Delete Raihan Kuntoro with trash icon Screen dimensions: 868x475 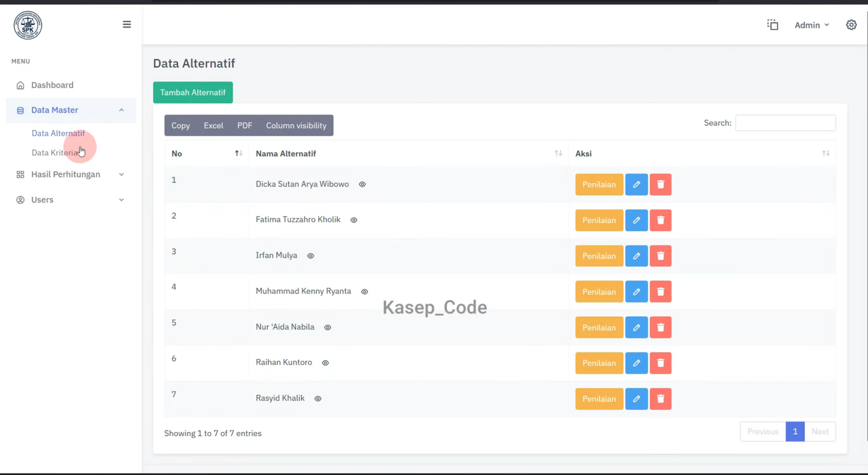click(661, 363)
